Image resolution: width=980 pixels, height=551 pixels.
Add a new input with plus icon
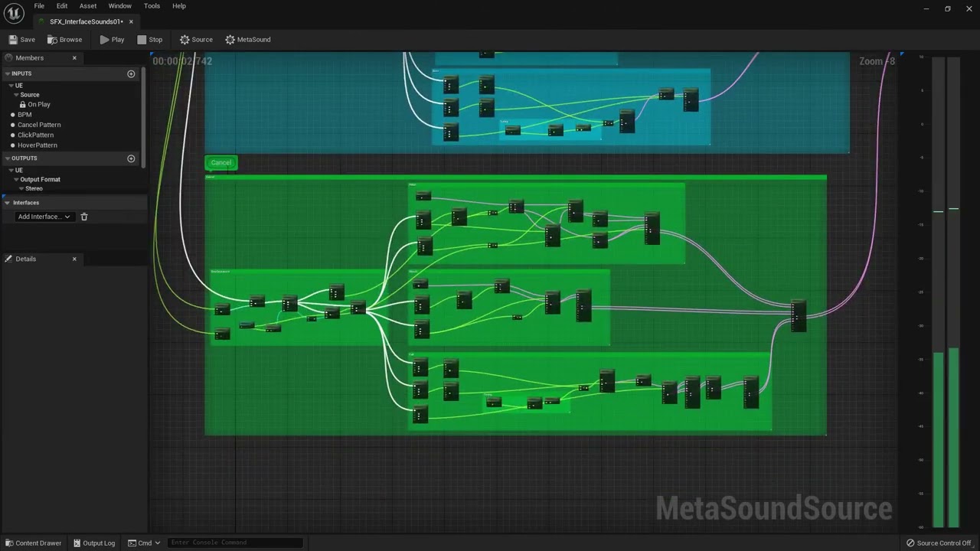click(x=131, y=73)
